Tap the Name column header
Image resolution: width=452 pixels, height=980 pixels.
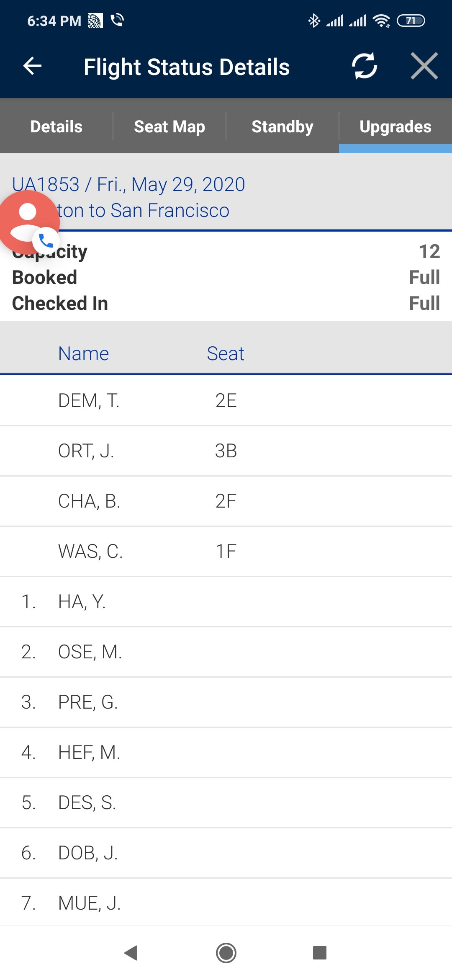[x=84, y=353]
